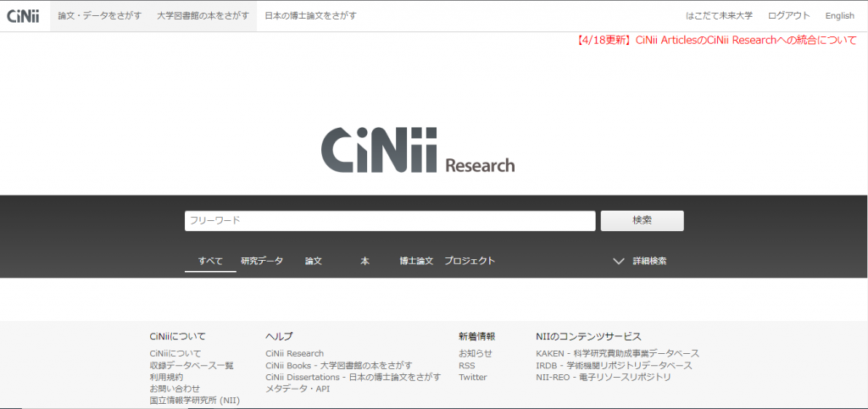Screen dimensions: 868x409
Task: Open CiNii Dissertations help link
Action: coord(353,377)
